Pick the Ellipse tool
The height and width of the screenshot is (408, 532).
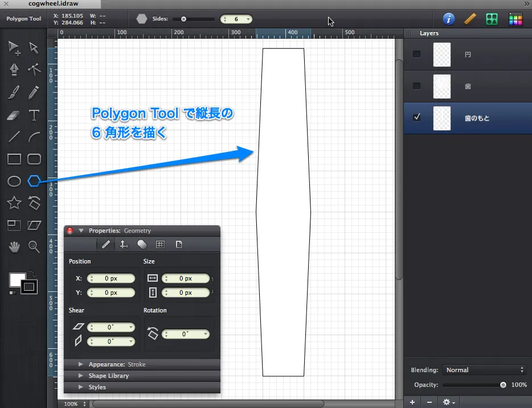click(x=14, y=181)
